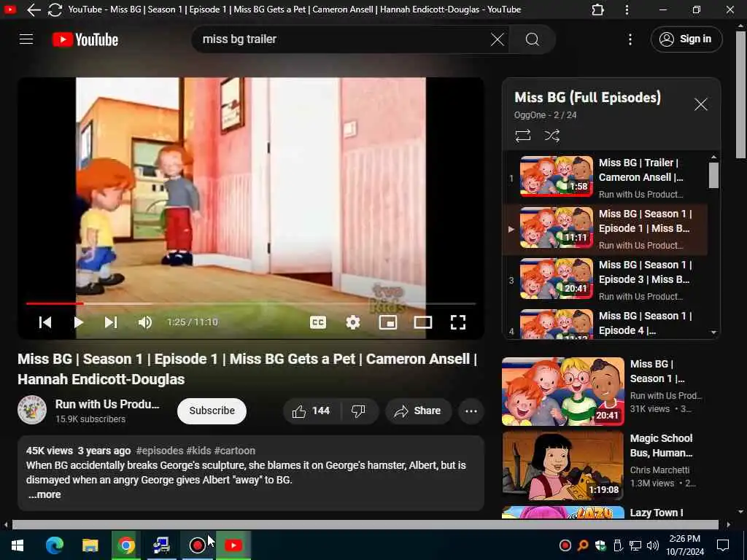The width and height of the screenshot is (747, 560).
Task: Close the Miss BG playlist panel
Action: [x=700, y=104]
